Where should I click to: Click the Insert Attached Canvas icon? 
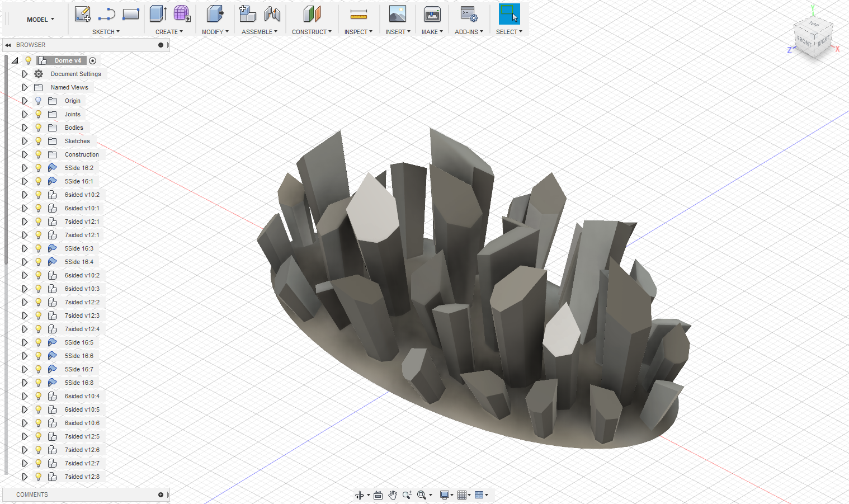[398, 14]
